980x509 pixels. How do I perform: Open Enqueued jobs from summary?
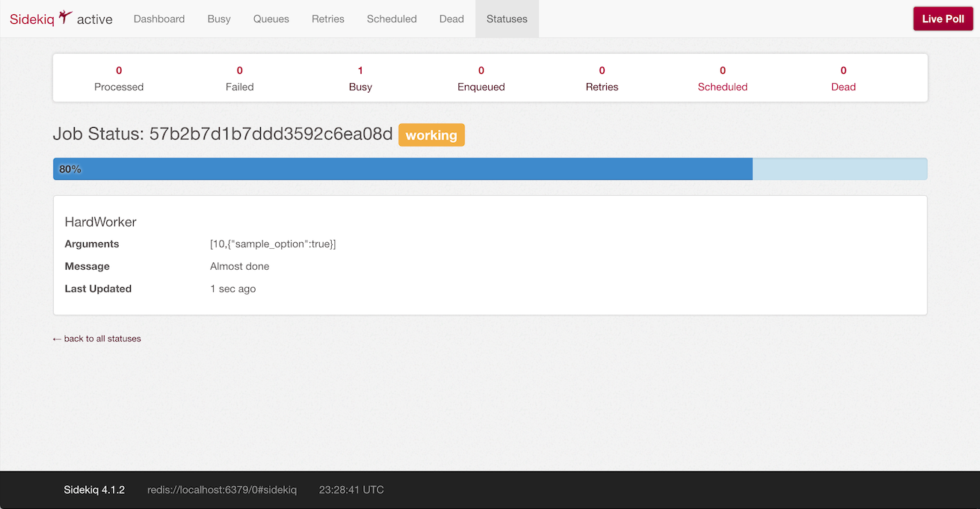481,78
